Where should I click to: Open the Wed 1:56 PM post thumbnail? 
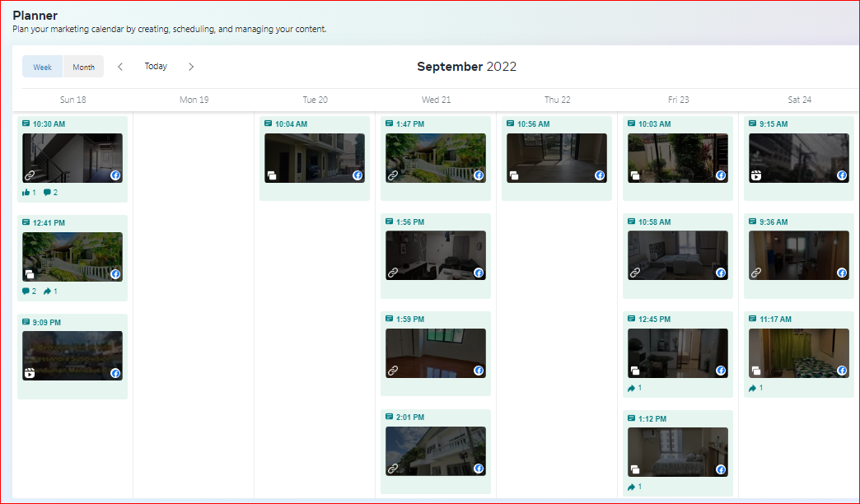(x=436, y=255)
